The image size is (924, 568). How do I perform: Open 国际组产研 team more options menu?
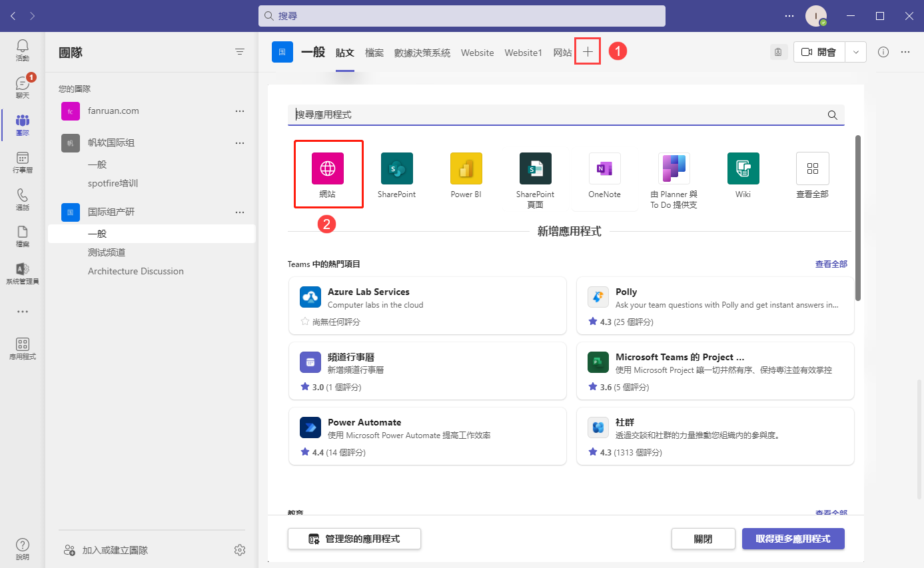click(x=239, y=212)
